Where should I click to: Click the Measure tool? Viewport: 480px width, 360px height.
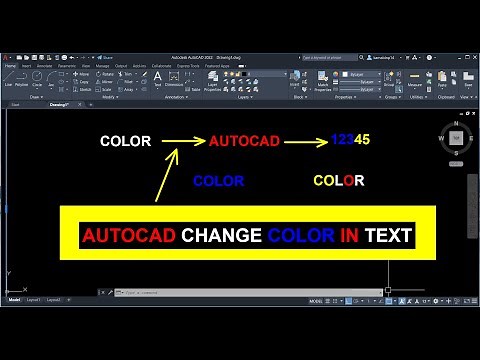415,79
